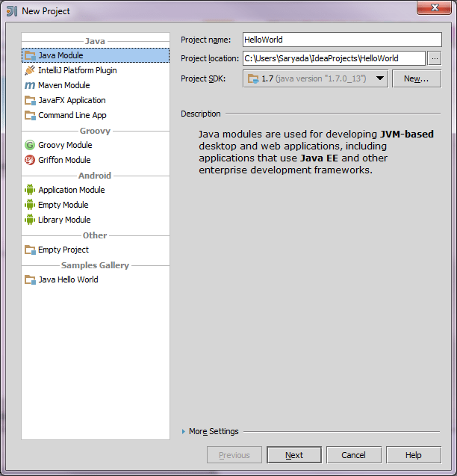Click the Maven Module 'm' icon
Screen dimensions: 457x476
coord(30,85)
